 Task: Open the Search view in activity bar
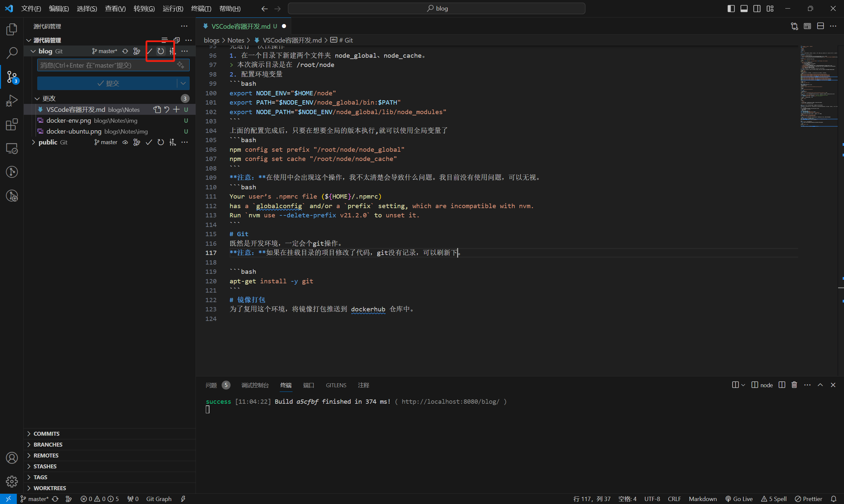[x=12, y=53]
